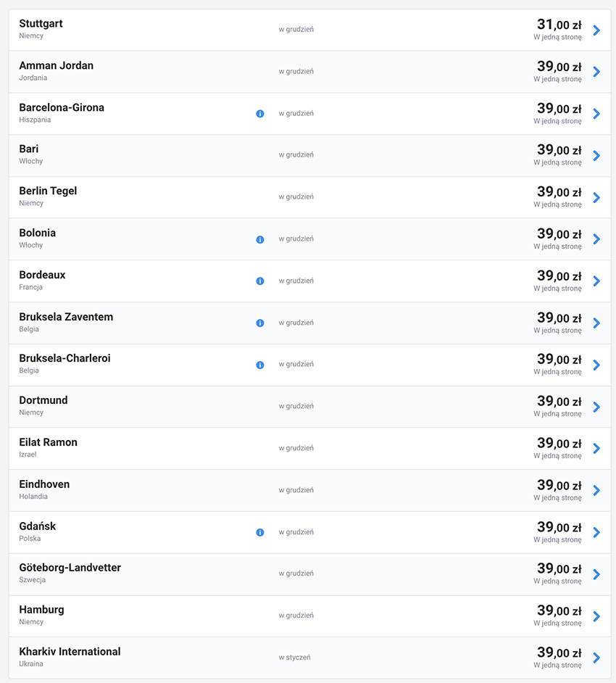The height and width of the screenshot is (683, 616).
Task: Click chevron arrow for Bari row
Action: pos(596,155)
